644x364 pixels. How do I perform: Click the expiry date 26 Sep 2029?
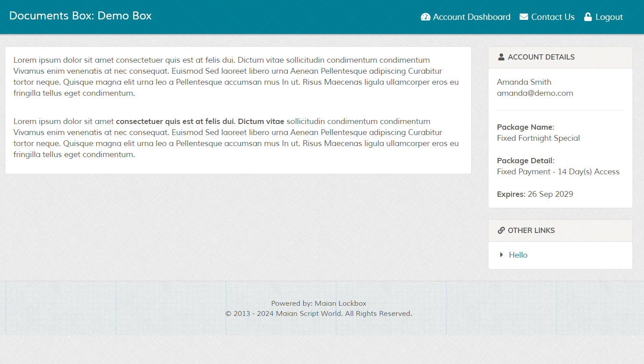click(550, 194)
